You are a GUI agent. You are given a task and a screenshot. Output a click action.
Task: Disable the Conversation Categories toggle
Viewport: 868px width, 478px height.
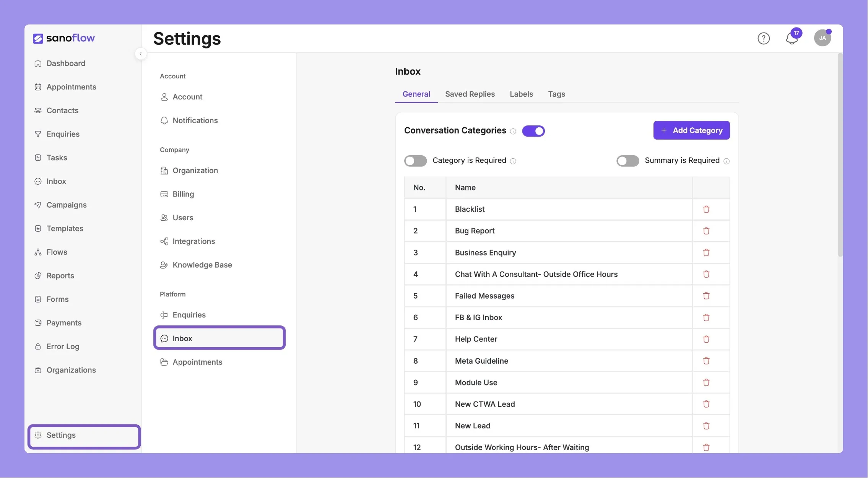(533, 131)
